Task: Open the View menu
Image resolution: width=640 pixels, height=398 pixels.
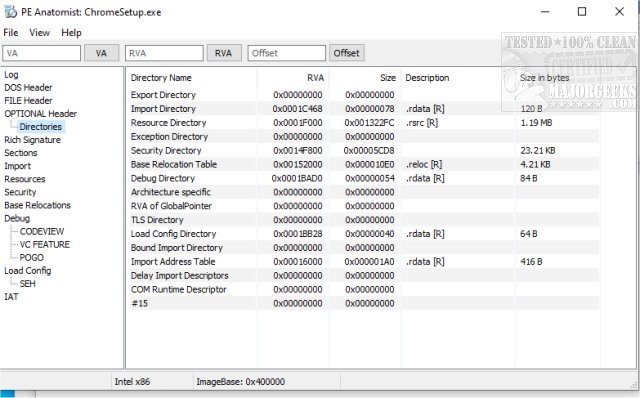Action: 40,33
